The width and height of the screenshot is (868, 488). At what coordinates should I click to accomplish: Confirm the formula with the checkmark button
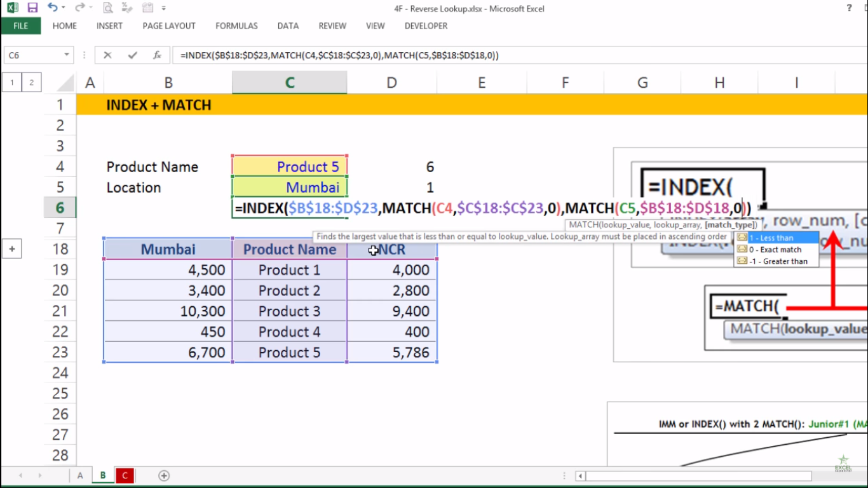(x=132, y=55)
